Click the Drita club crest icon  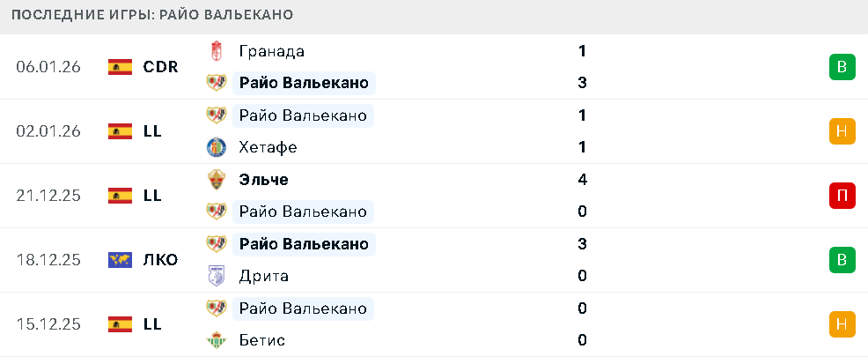pyautogui.click(x=216, y=276)
